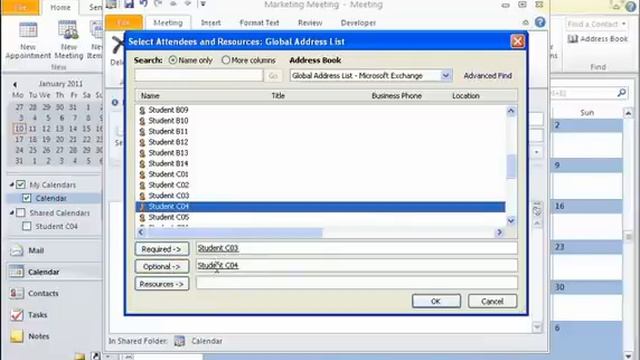
Task: Click the Calendar folder icon in the In Shared Folder bar
Action: tap(180, 341)
